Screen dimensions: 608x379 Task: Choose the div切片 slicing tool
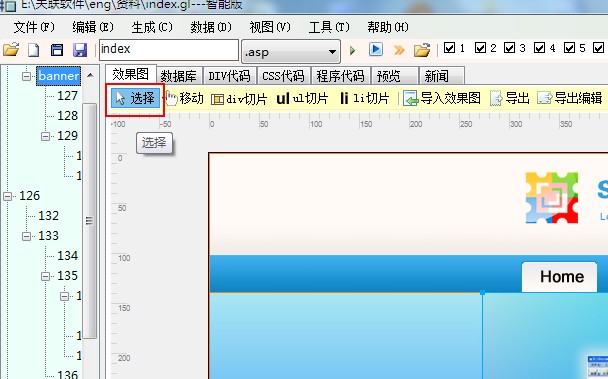239,99
